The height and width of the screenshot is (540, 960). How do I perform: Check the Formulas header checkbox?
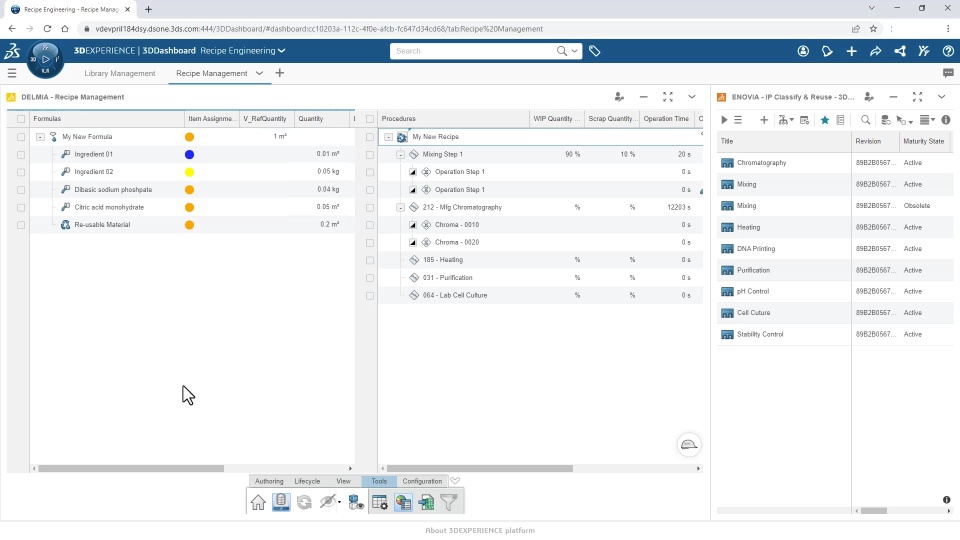pyautogui.click(x=21, y=119)
